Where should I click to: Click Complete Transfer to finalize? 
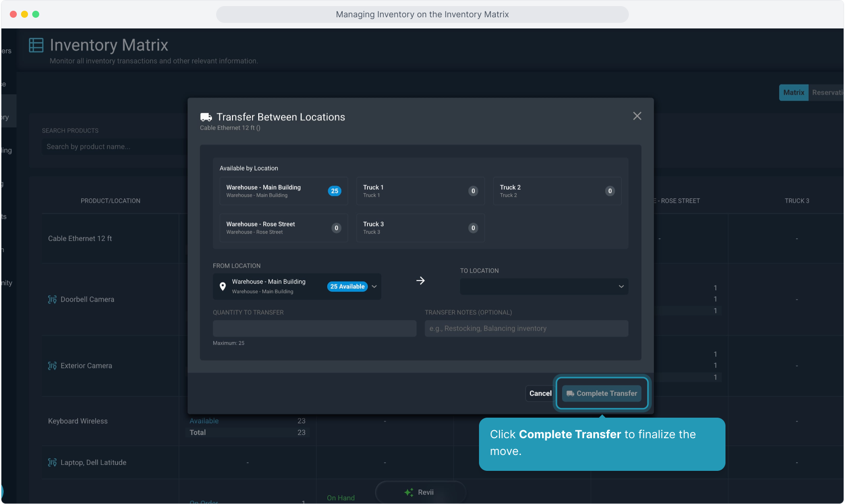coord(601,393)
